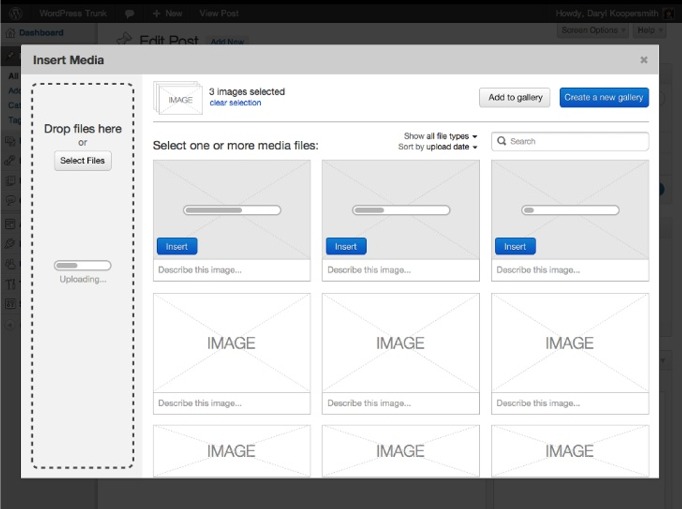
Task: Click middle-row second Describe this image field
Action: [x=401, y=403]
